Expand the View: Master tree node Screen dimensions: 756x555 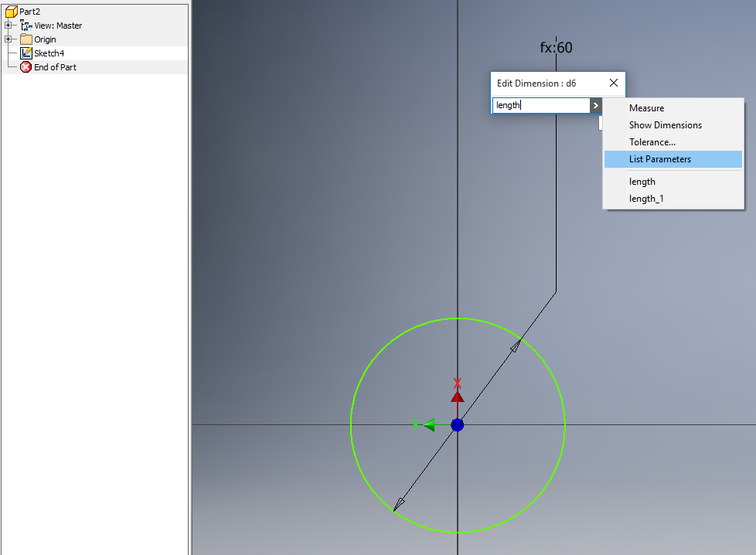pyautogui.click(x=8, y=25)
